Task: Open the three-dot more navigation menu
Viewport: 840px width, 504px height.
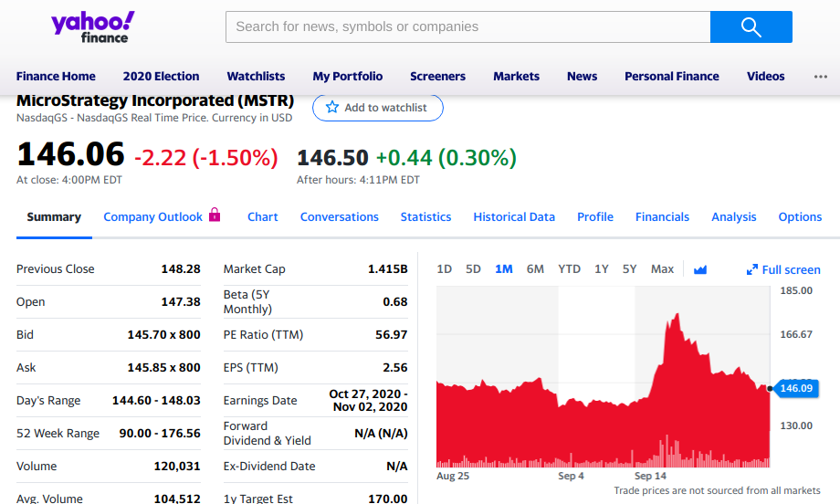Action: tap(820, 77)
